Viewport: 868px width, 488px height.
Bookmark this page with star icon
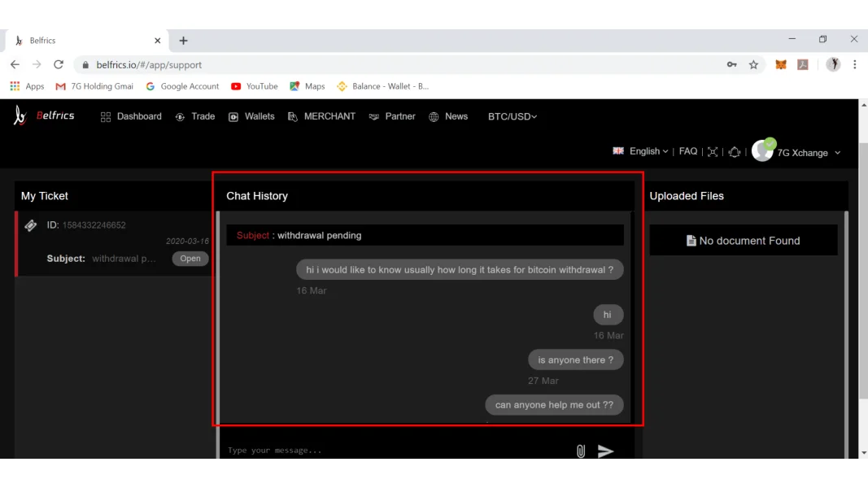[753, 64]
